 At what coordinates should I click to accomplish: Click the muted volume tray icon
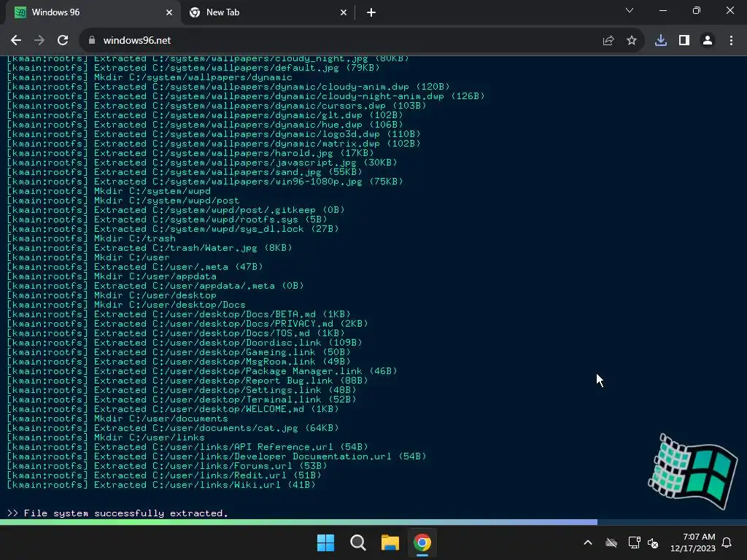(x=653, y=542)
